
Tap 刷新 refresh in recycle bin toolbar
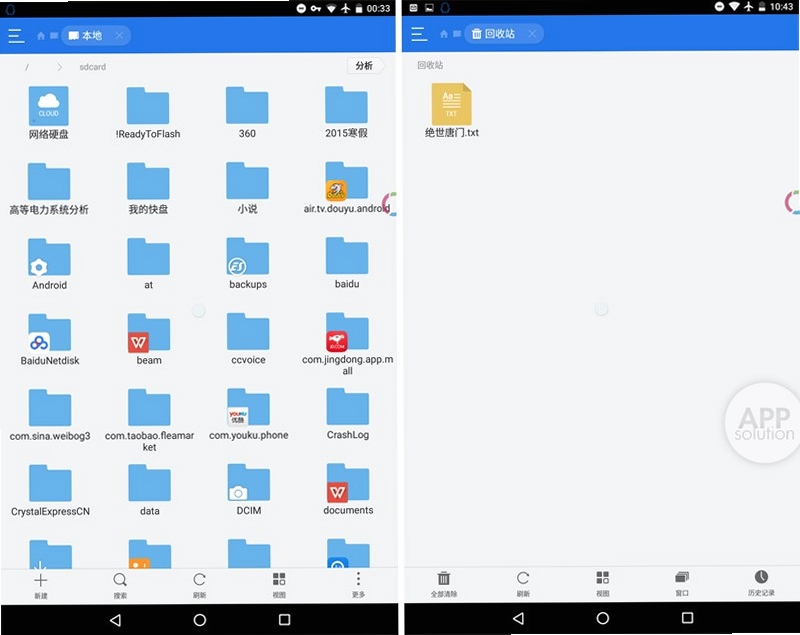point(523,584)
